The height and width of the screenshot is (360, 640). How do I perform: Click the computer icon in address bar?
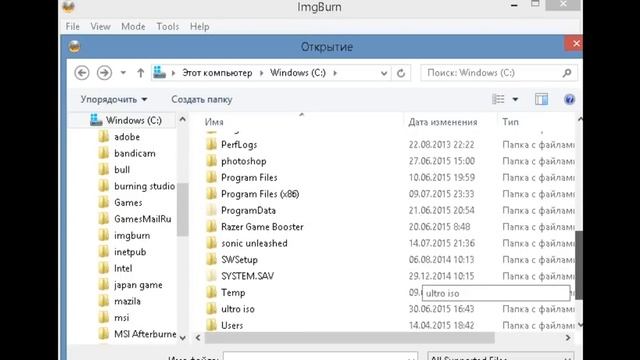(159, 73)
